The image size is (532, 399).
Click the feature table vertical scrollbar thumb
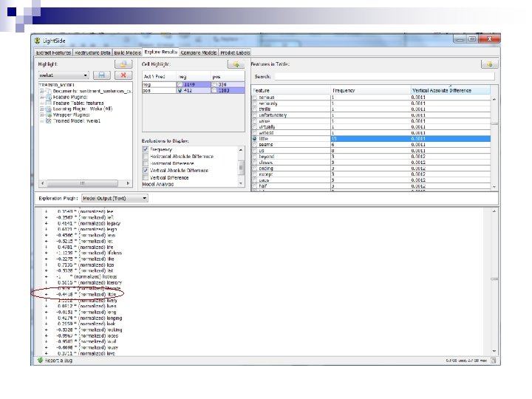tap(494, 123)
